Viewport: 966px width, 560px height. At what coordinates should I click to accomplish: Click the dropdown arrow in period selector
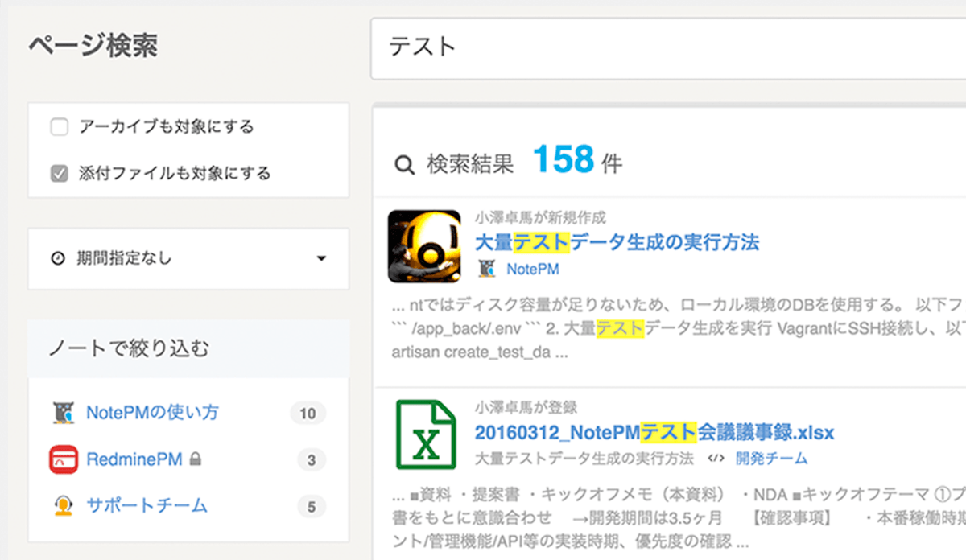321,259
